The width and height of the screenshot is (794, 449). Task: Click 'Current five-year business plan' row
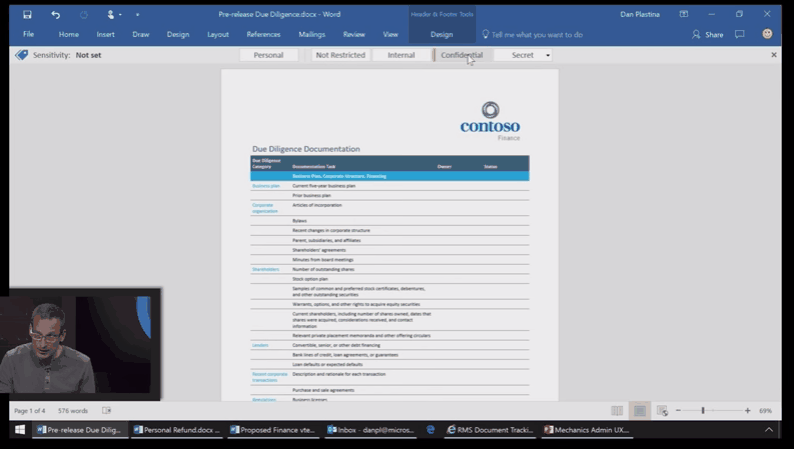point(389,186)
